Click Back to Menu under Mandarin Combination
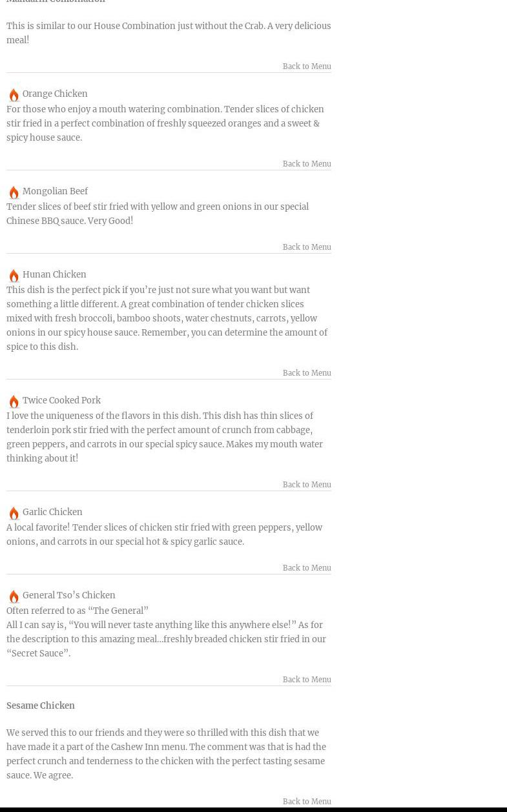507x812 pixels. (306, 66)
